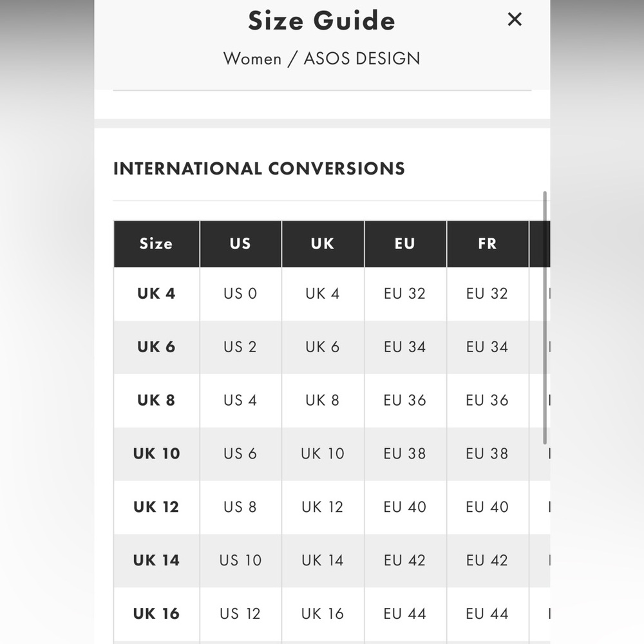644x644 pixels.
Task: Select the UK column header
Action: coord(323,244)
